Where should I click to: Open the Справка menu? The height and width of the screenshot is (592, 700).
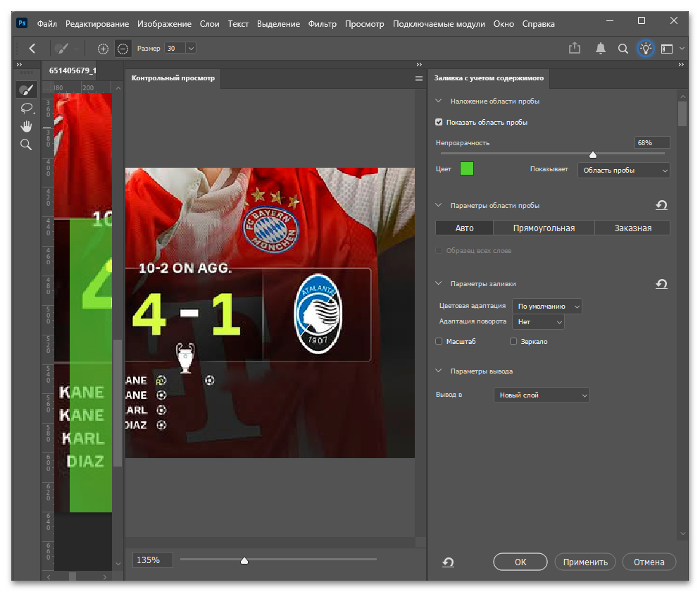point(539,24)
